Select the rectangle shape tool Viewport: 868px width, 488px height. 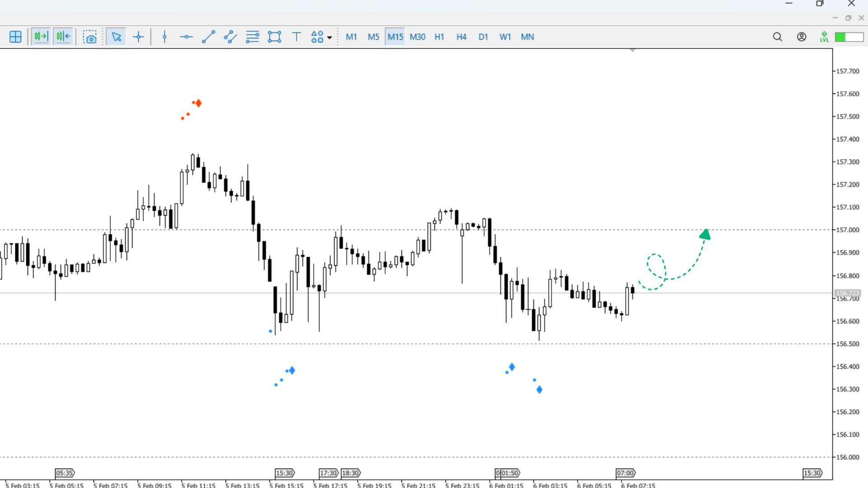[274, 37]
